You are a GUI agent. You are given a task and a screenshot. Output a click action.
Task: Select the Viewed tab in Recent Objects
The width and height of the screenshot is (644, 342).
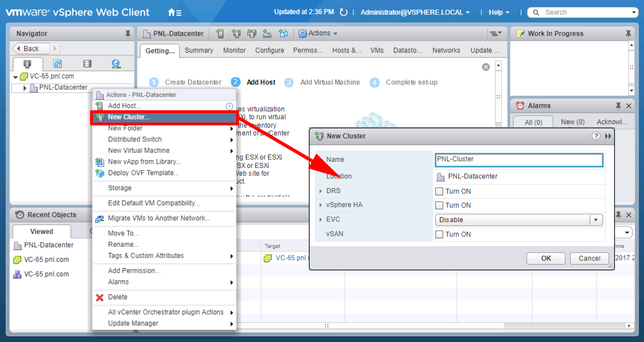click(41, 232)
